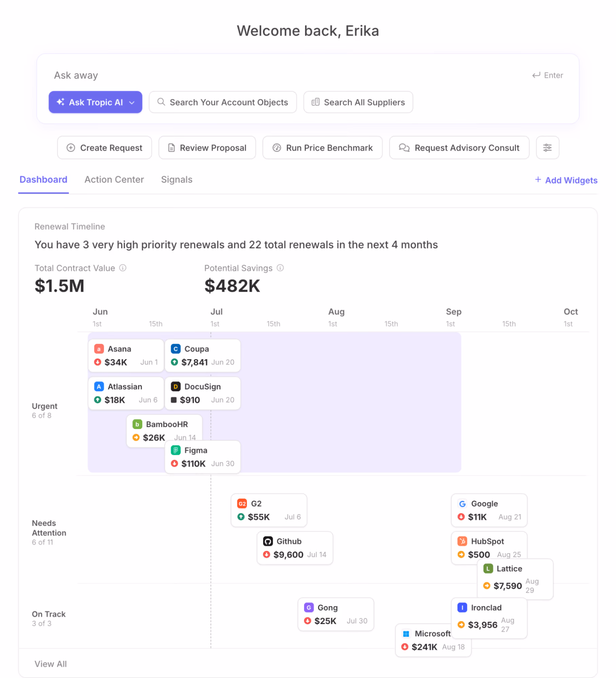Click the G2 logo icon
This screenshot has height=678, width=616.
[x=242, y=503]
